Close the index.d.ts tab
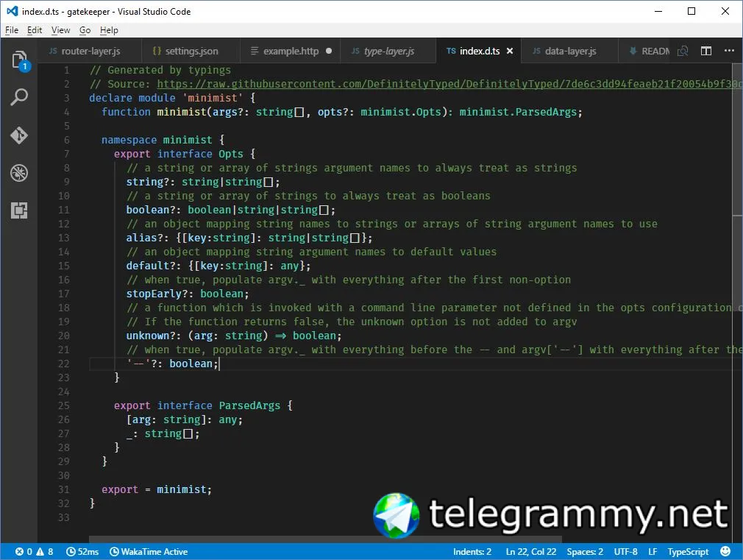Viewport: 743px width, 560px height. [x=510, y=51]
